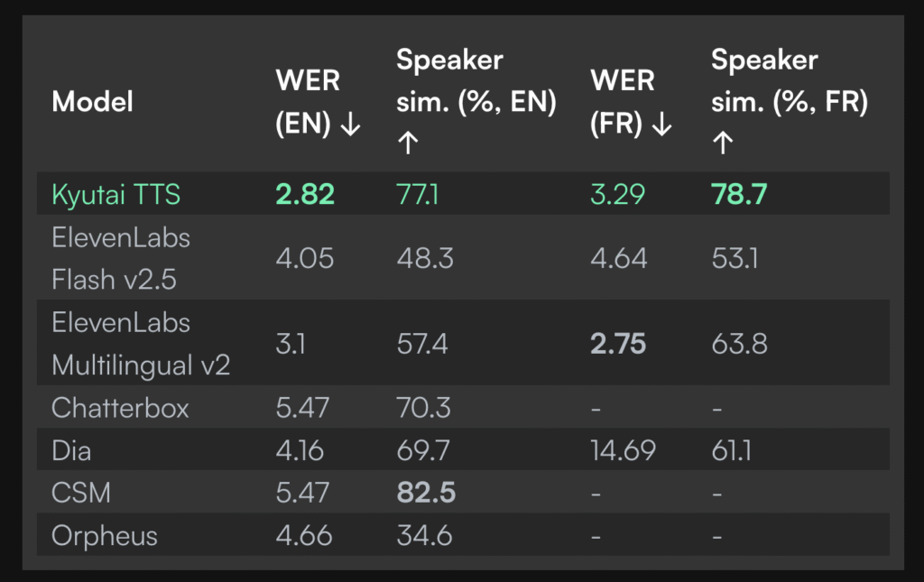Click the bold 78.7 speaker similarity value
This screenshot has width=924, height=582.
[739, 194]
